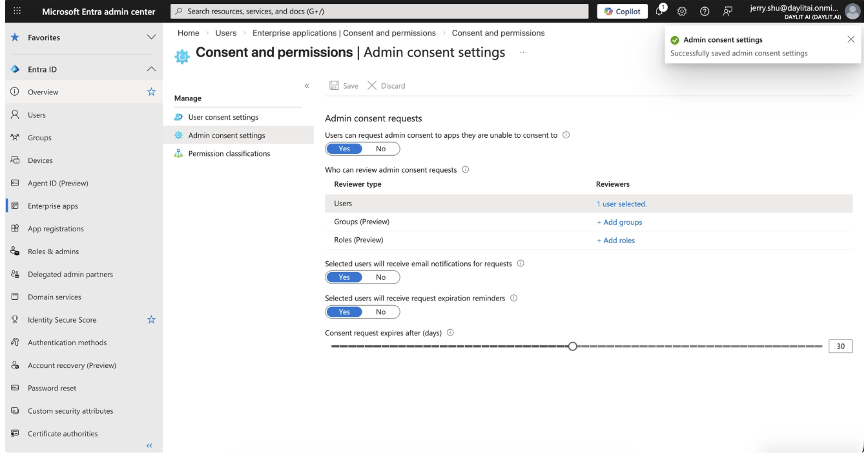Screen dimensions: 868x459
Task: Set request expiration reminders to No
Action: click(x=380, y=312)
